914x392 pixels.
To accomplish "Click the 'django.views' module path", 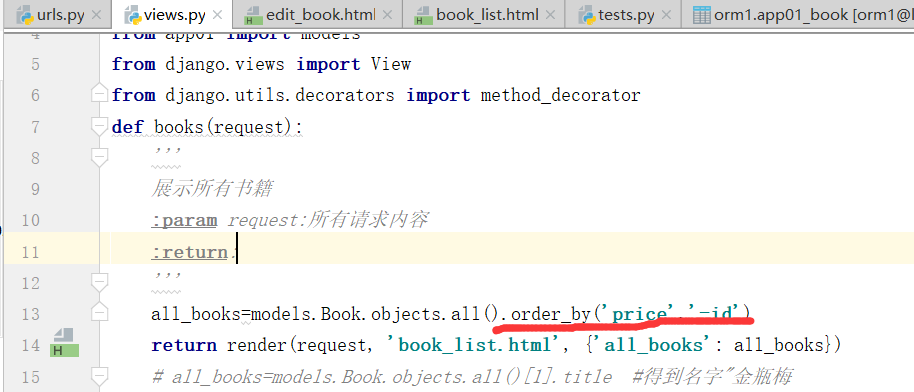I will pos(225,64).
